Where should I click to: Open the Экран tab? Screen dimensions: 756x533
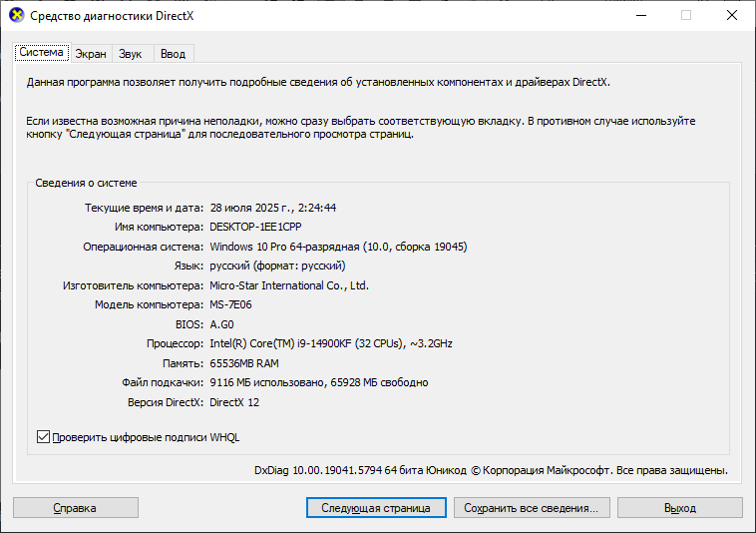click(x=90, y=54)
